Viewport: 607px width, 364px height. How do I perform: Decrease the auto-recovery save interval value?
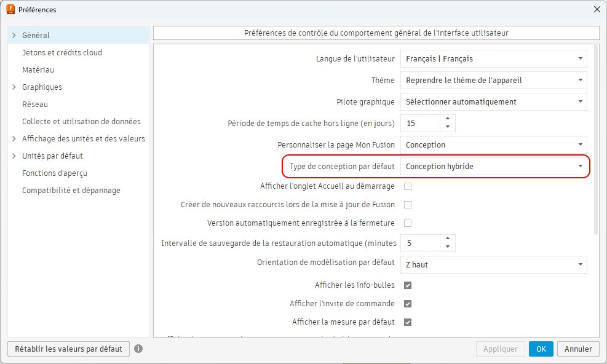[x=448, y=247]
